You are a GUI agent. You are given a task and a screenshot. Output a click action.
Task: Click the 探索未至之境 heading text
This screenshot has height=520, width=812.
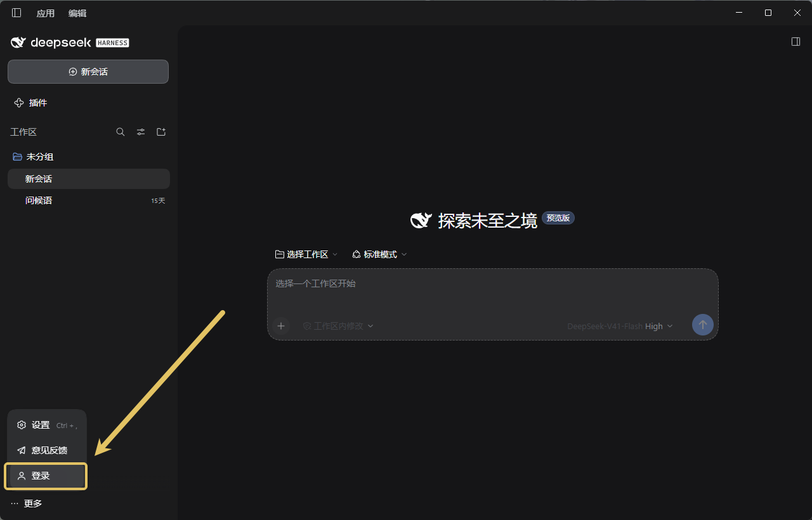[x=487, y=220]
